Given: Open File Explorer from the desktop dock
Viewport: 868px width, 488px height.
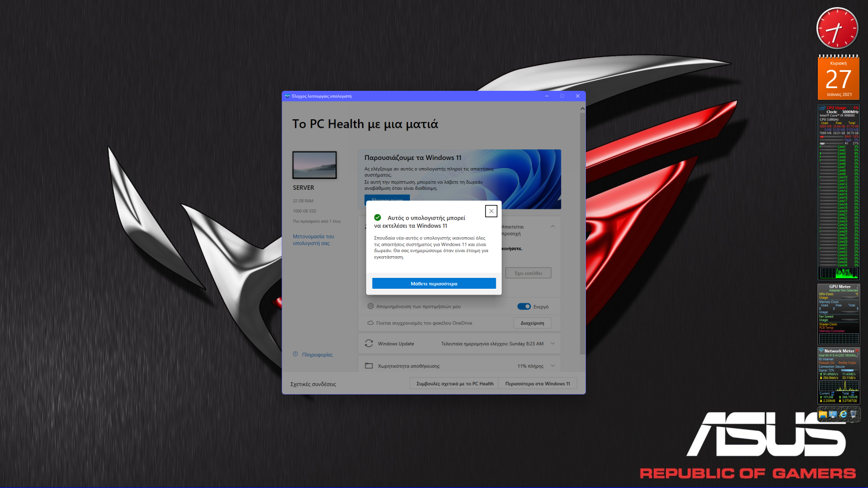Looking at the screenshot, I should point(823,414).
